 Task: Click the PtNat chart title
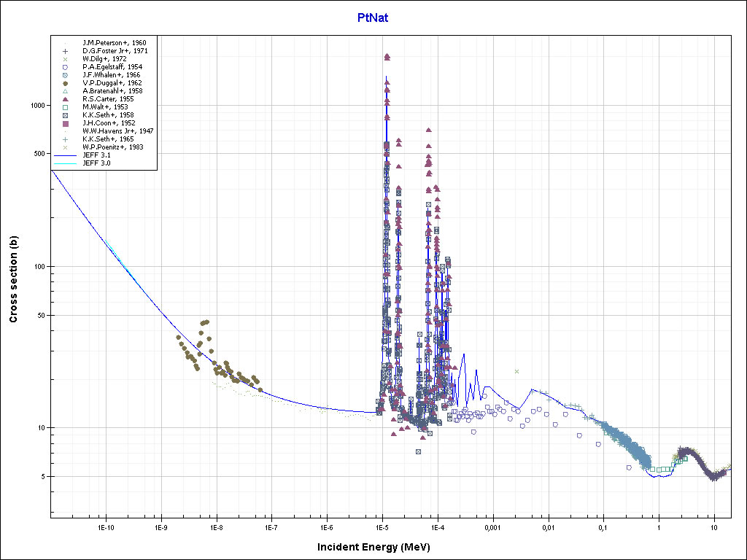373,18
